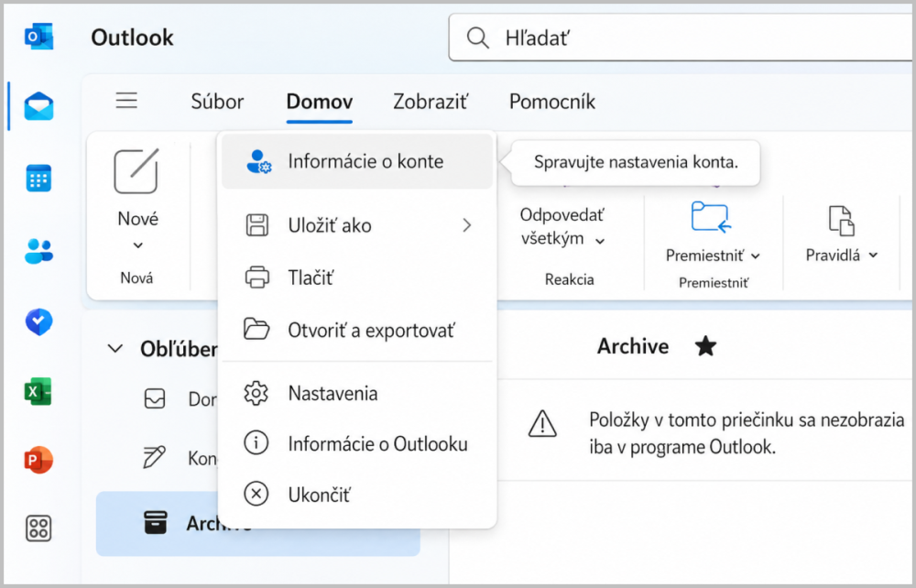Click the Ukončiť circled X icon
This screenshot has height=588, width=916.
(256, 494)
